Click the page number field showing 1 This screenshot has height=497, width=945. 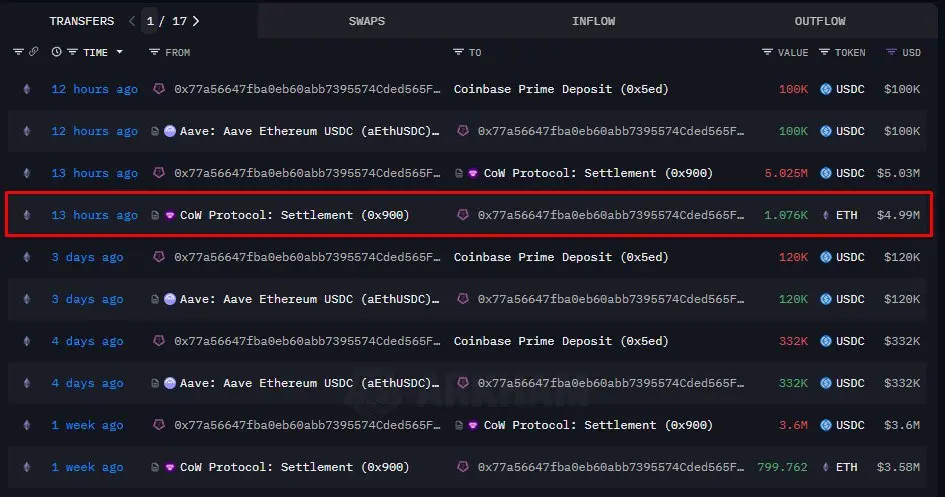coord(149,21)
